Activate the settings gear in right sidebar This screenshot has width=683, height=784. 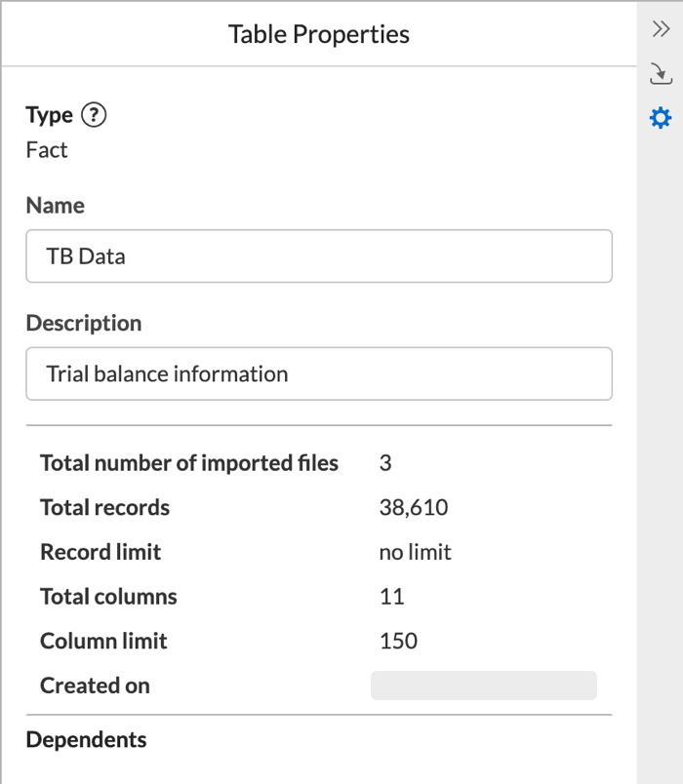coord(661,117)
